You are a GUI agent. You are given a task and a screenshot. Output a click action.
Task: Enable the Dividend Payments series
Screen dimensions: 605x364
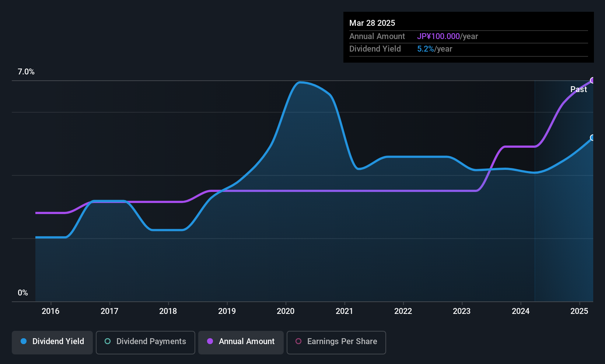point(146,342)
